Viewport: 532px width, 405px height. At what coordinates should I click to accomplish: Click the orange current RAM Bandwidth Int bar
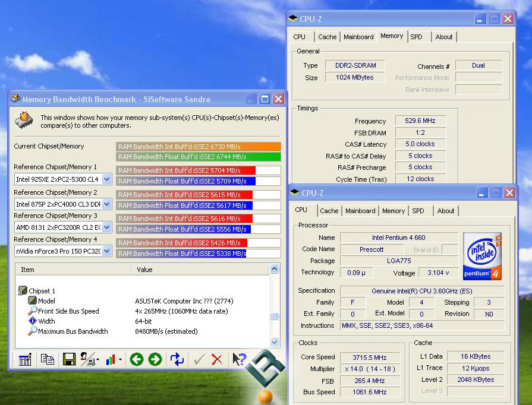(198, 147)
